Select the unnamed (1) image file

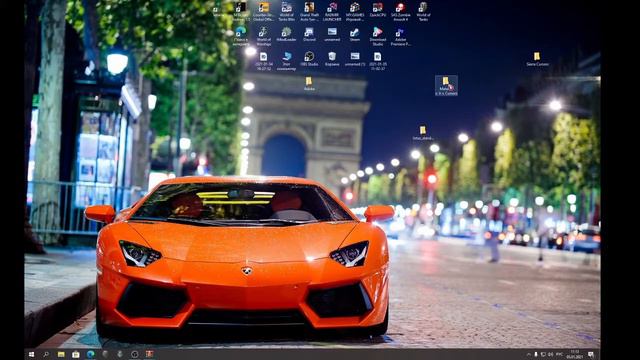355,59
